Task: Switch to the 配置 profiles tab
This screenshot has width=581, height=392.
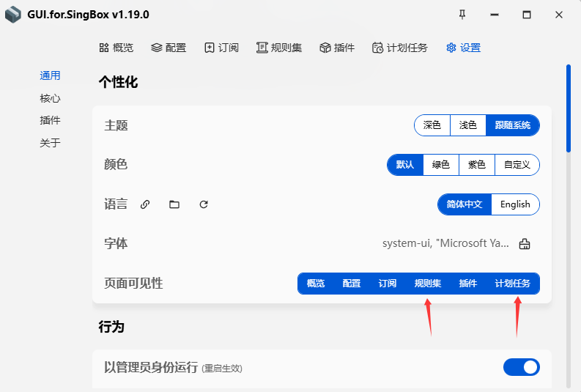Action: (x=169, y=48)
